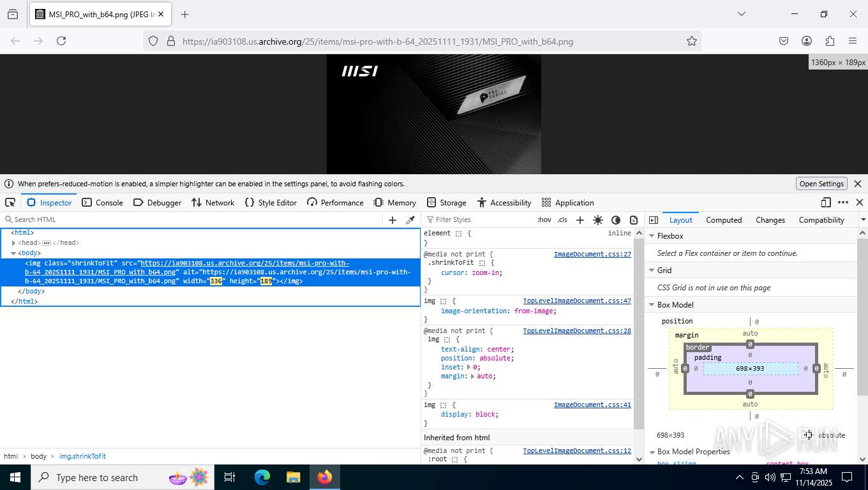Open Save to Pocket icon
868x490 pixels.
pos(784,41)
